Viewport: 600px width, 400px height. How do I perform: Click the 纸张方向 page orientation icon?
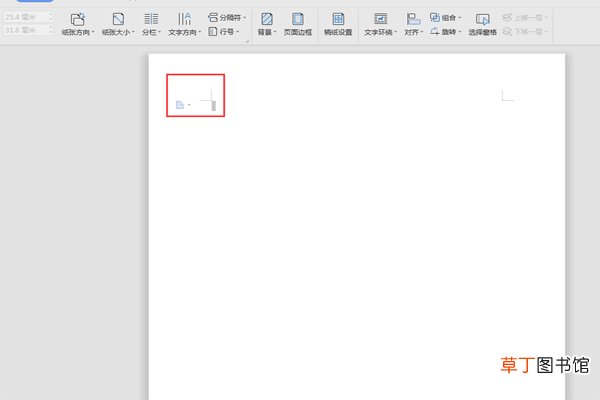click(x=78, y=19)
